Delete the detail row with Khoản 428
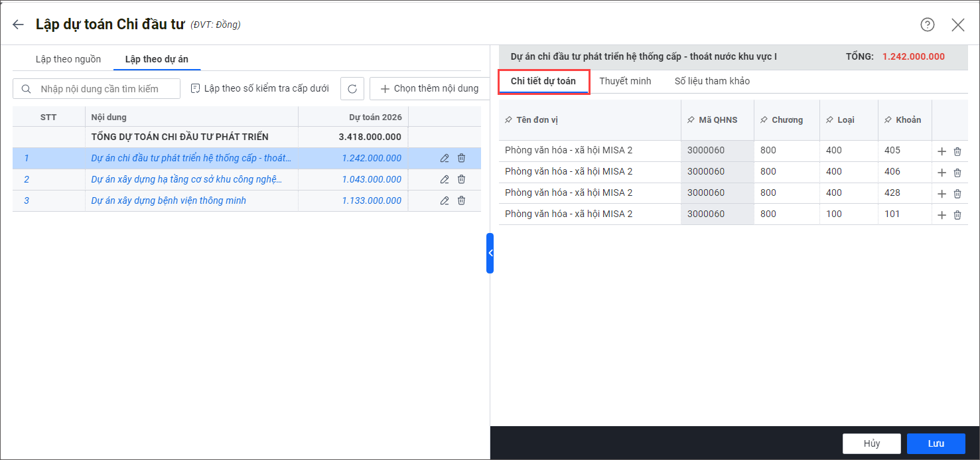The height and width of the screenshot is (460, 980). coord(957,194)
